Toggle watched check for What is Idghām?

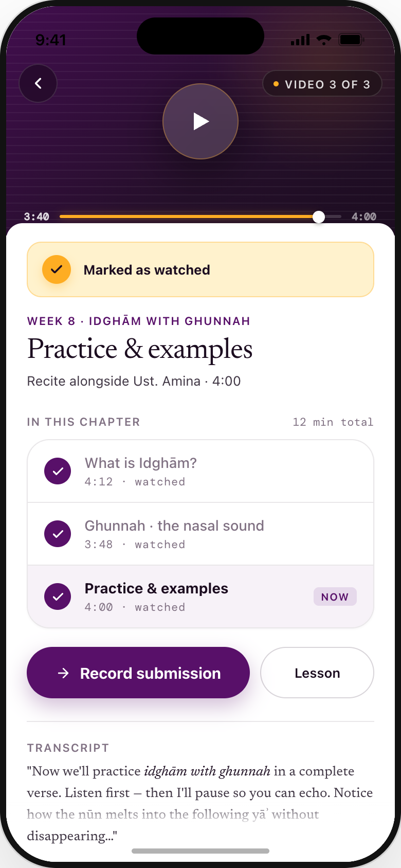tap(58, 471)
